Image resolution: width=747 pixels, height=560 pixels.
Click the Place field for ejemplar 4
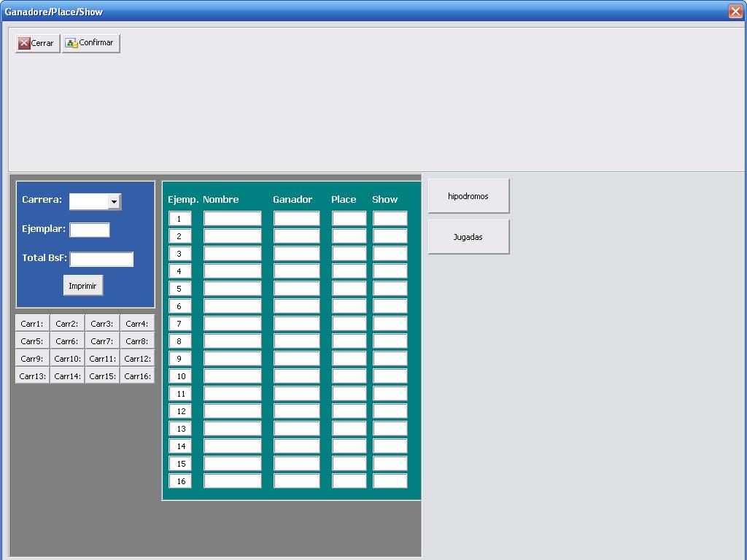click(x=349, y=271)
